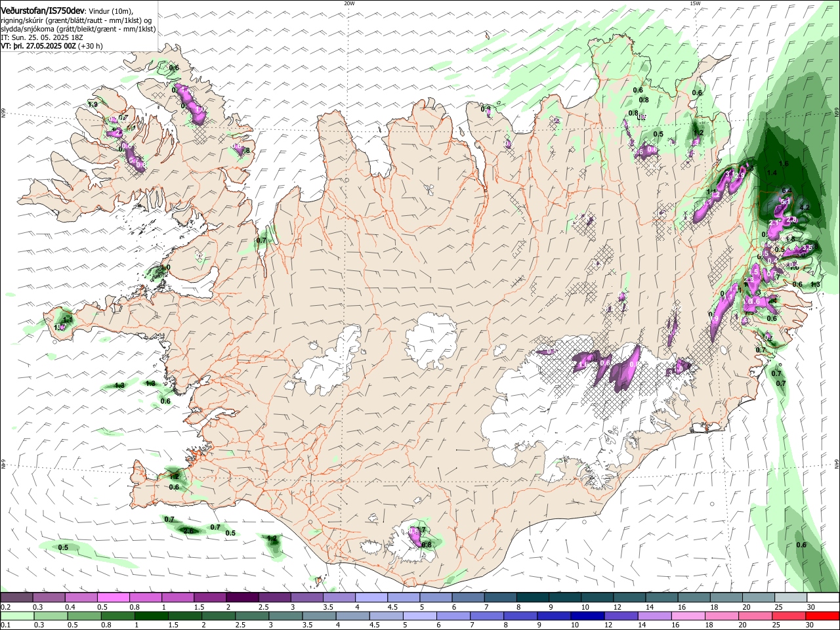Viewport: 840px width, 630px height.
Task: Click the bright pink 0.5 swatch in the snow legend
Action: click(x=114, y=597)
